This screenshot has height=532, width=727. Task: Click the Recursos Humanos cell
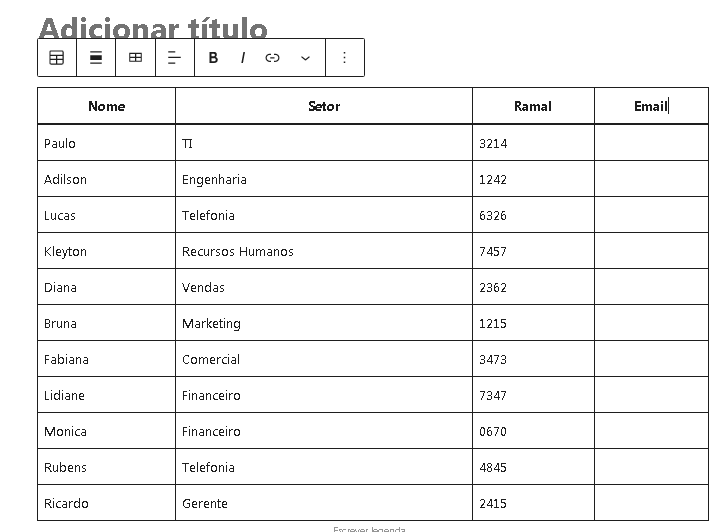(324, 251)
